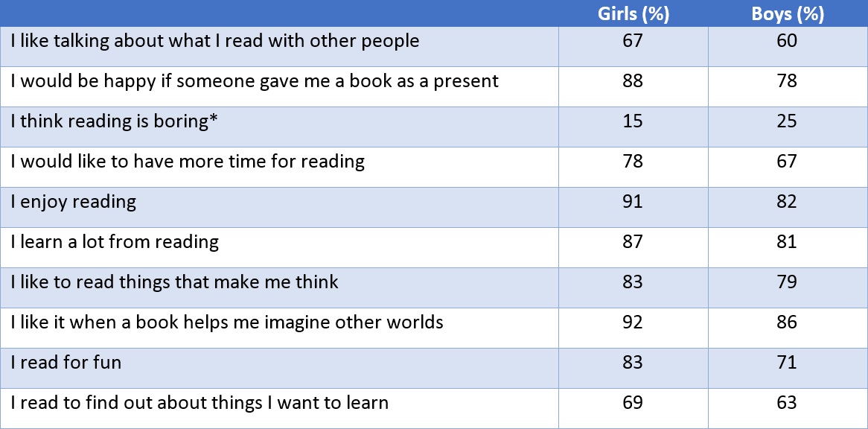Select the Girls value 78 cell

coord(633,167)
